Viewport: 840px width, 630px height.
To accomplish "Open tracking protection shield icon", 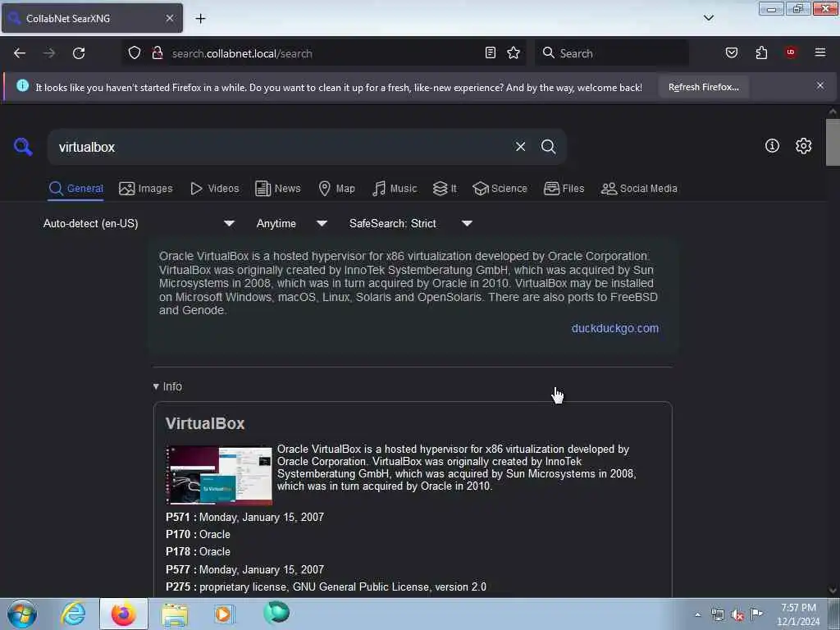I will (x=135, y=53).
